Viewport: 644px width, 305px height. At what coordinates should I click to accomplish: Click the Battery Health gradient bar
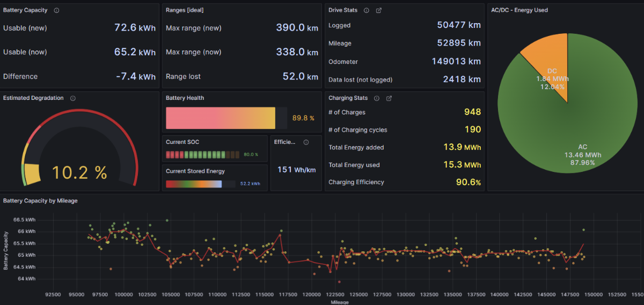coord(220,118)
